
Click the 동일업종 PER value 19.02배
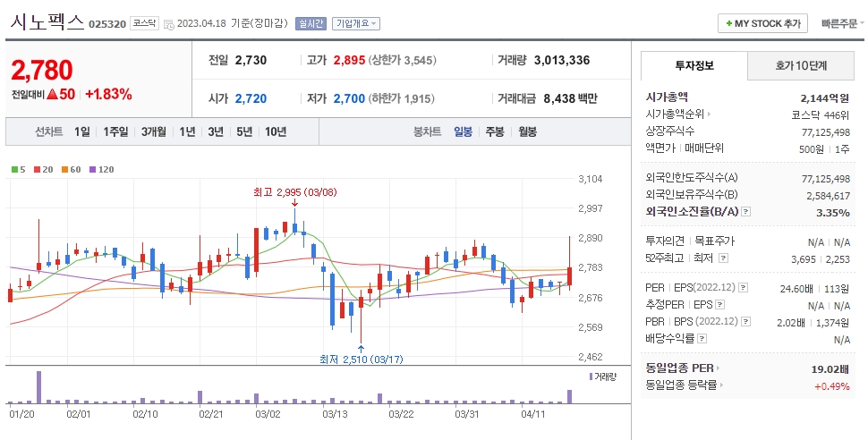830,369
